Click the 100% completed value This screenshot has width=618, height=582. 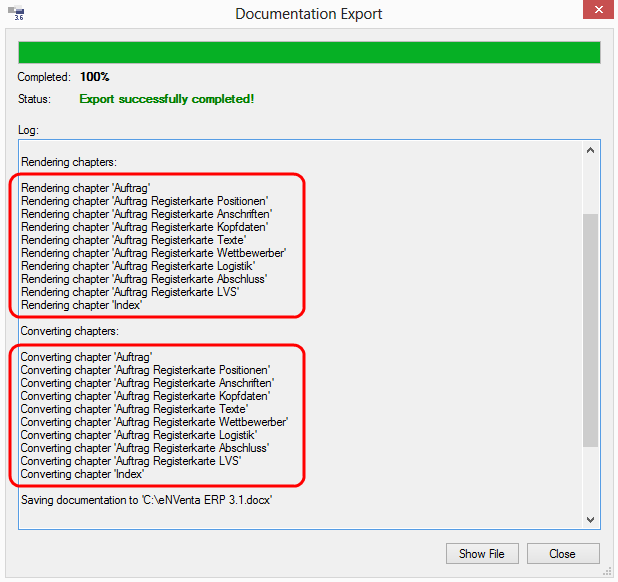95,77
